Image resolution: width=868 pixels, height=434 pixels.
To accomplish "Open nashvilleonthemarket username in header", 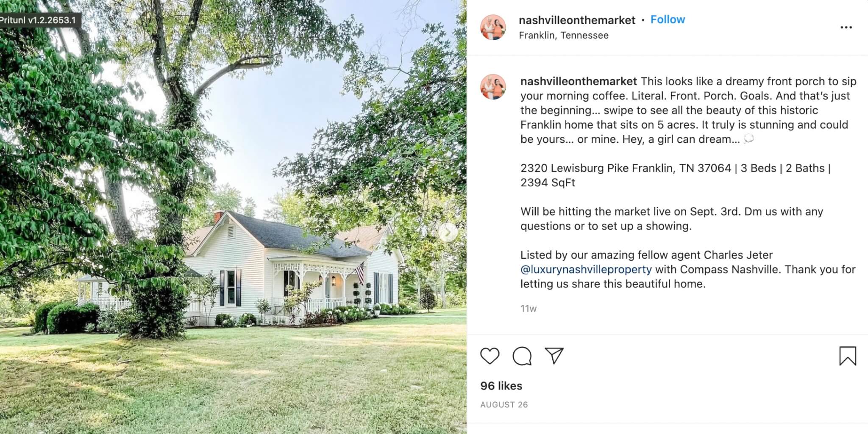I will 577,20.
